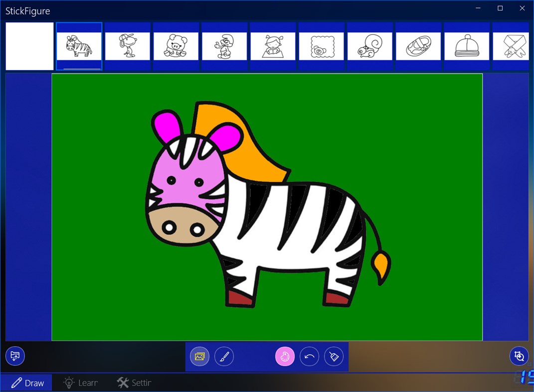Click the zoom crop icon
This screenshot has height=392, width=534.
519,356
